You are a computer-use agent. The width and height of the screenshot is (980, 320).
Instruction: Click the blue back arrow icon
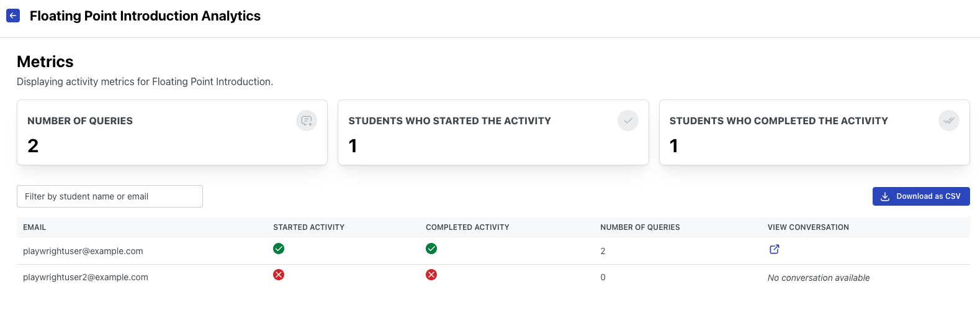[13, 16]
